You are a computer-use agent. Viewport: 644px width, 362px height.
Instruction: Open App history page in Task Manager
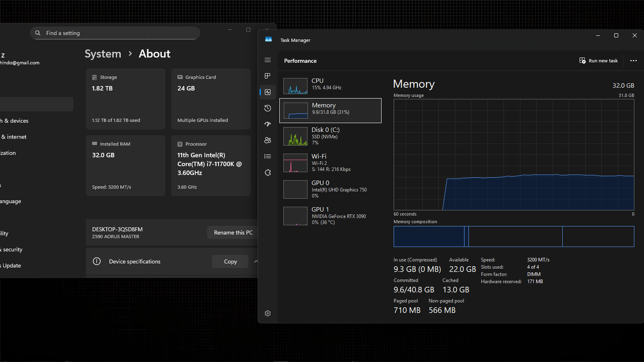[x=268, y=108]
